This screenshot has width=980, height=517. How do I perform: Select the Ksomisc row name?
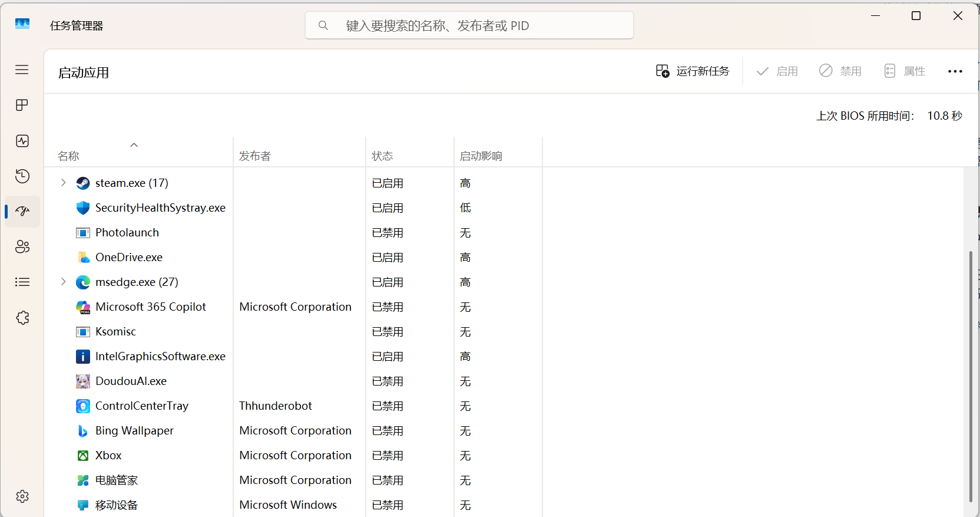click(116, 332)
